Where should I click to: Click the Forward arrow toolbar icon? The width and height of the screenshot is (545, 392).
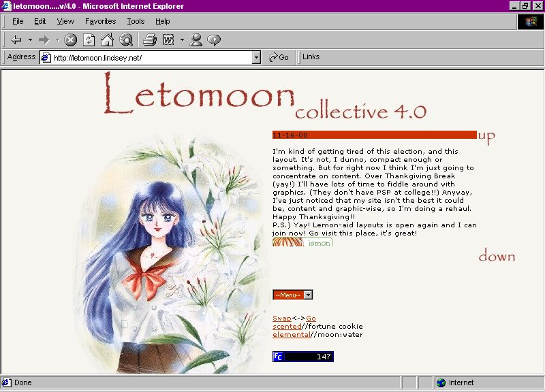[44, 40]
